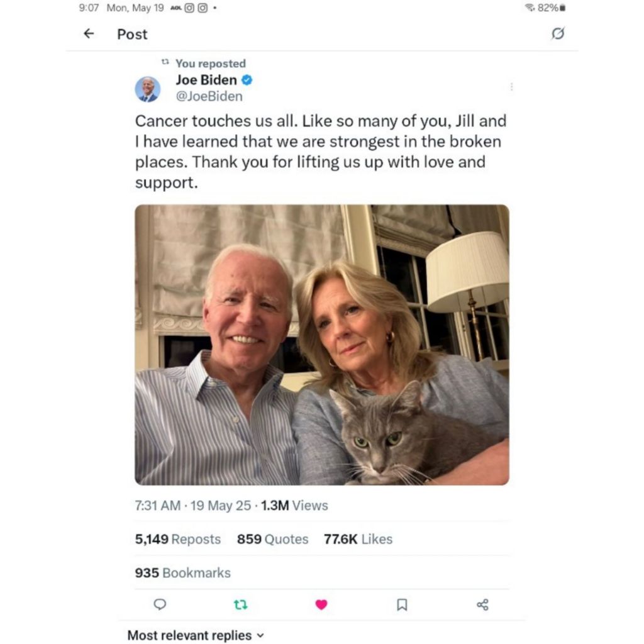This screenshot has width=644, height=644.
Task: View the 5,149 Reposts list
Action: (178, 539)
